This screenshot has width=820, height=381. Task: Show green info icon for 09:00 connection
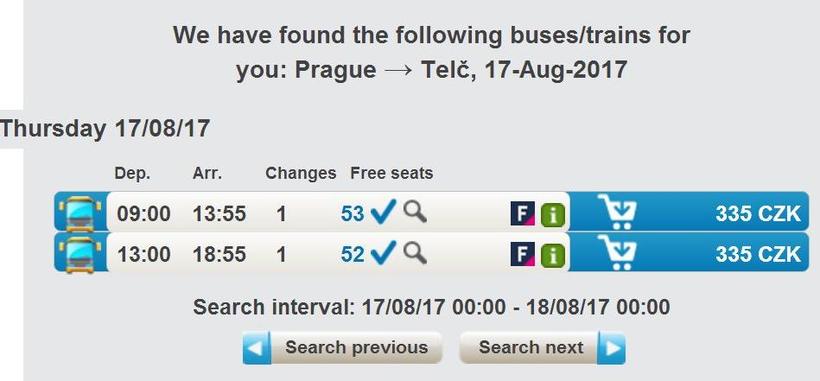tap(553, 215)
